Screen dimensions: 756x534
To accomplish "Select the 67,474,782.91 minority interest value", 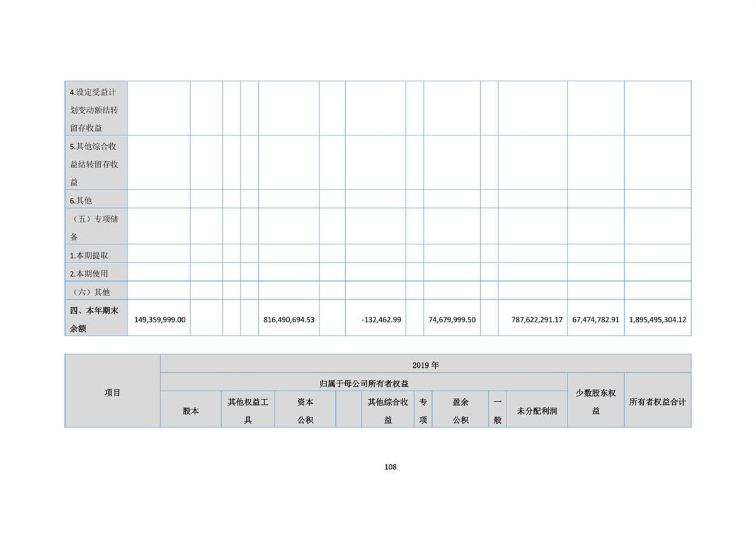I will (x=595, y=319).
